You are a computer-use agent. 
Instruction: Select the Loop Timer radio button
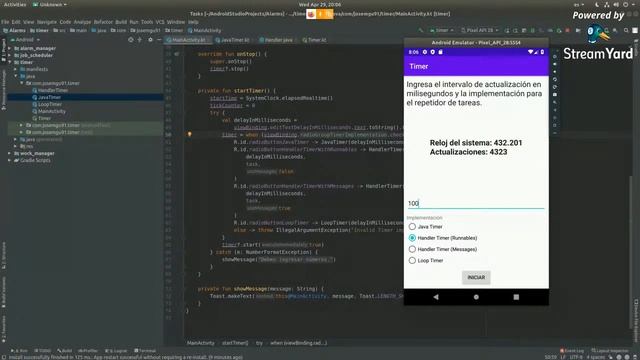point(412,260)
